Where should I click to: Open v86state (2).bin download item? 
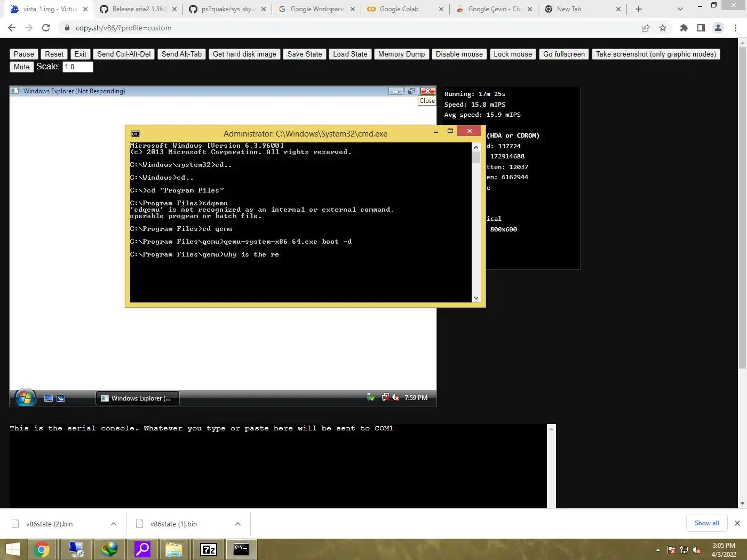pyautogui.click(x=50, y=524)
